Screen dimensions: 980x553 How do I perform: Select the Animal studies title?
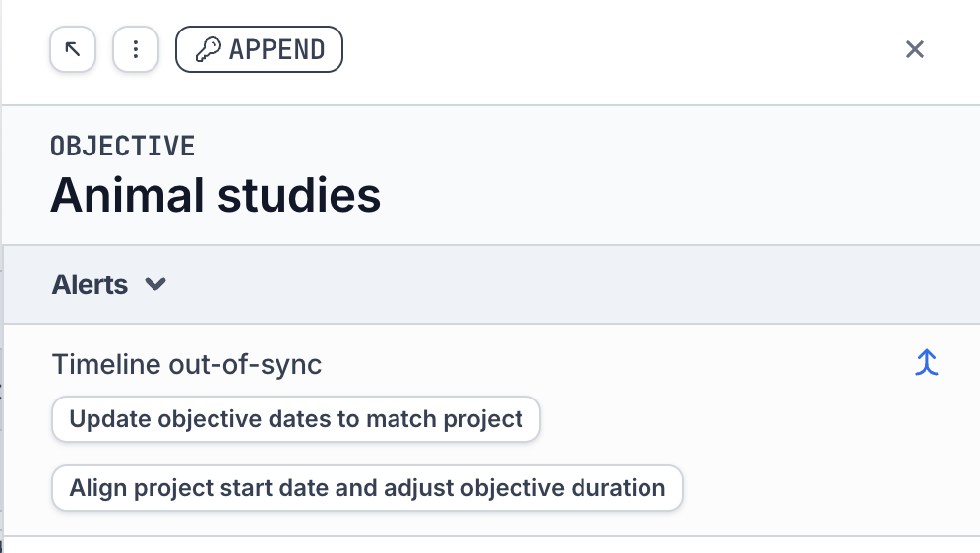215,195
